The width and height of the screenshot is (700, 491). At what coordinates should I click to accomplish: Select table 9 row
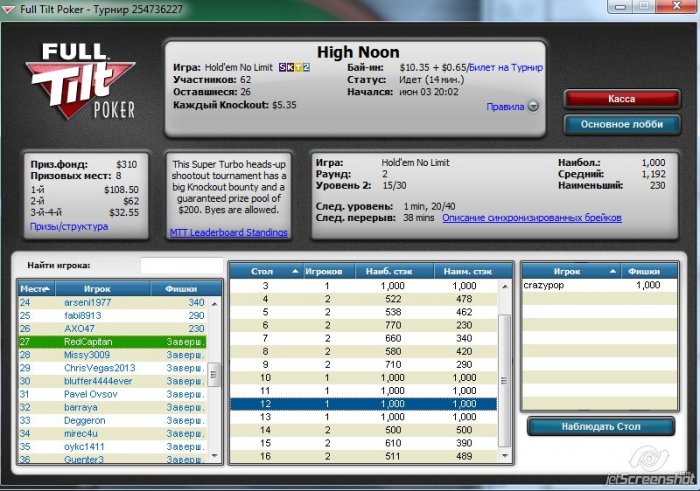(364, 365)
